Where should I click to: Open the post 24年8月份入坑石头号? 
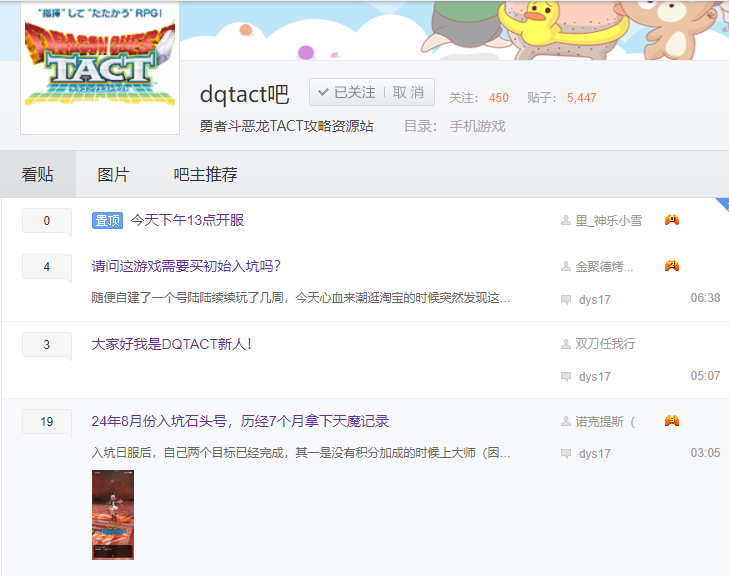click(240, 421)
